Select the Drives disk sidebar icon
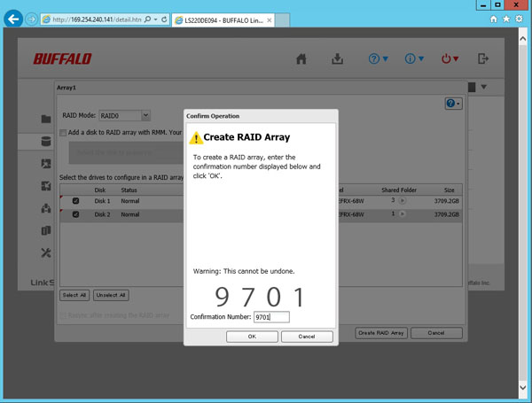 [x=46, y=142]
